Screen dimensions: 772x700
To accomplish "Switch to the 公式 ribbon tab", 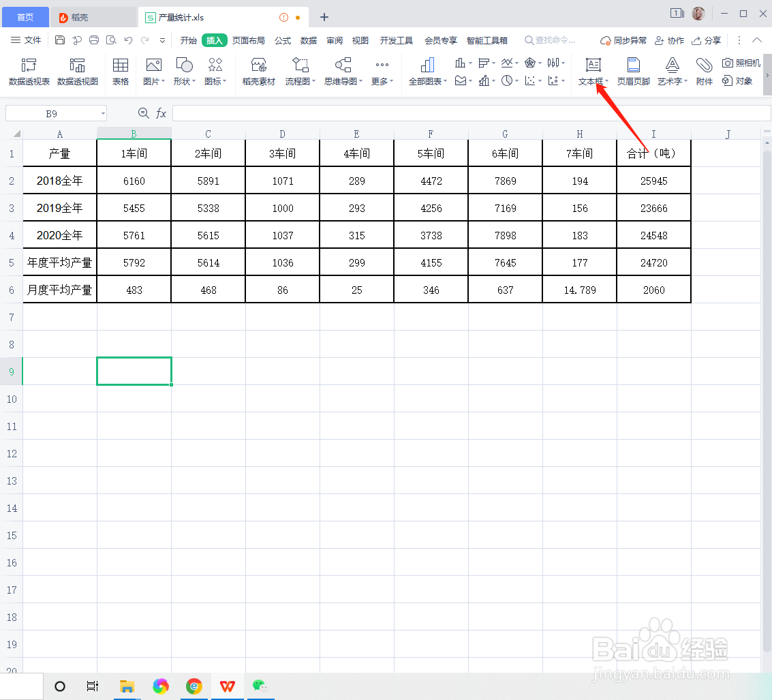I will 282,40.
